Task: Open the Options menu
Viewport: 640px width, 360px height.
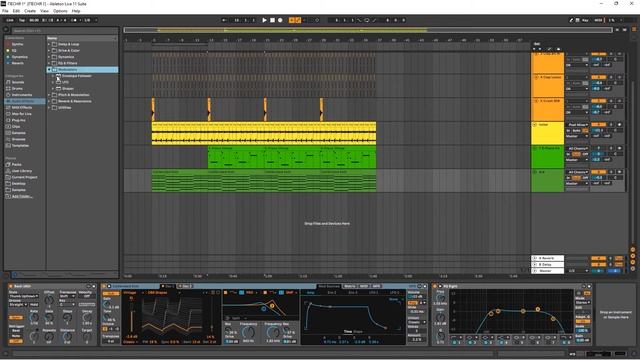Action: (x=60, y=11)
